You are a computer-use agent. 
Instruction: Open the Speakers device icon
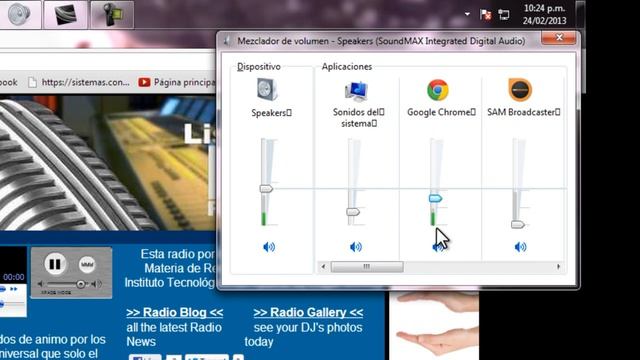[x=268, y=90]
